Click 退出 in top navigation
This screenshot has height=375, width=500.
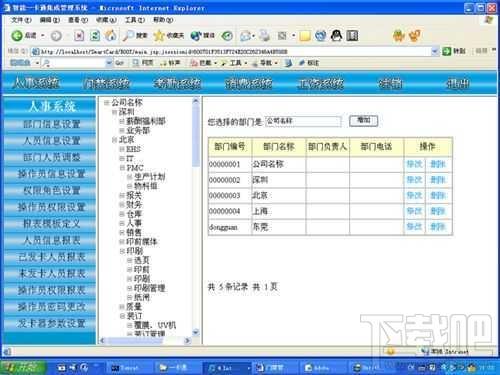point(458,83)
